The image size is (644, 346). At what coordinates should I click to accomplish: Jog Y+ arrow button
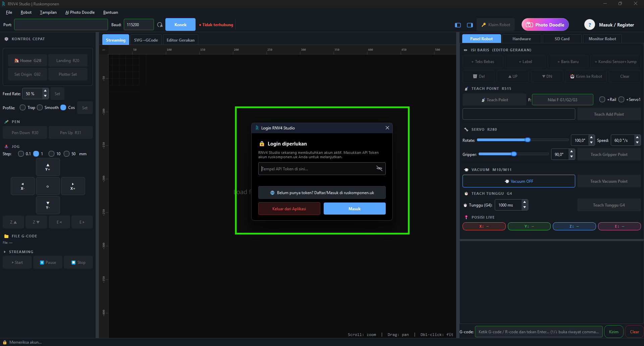coord(48,167)
